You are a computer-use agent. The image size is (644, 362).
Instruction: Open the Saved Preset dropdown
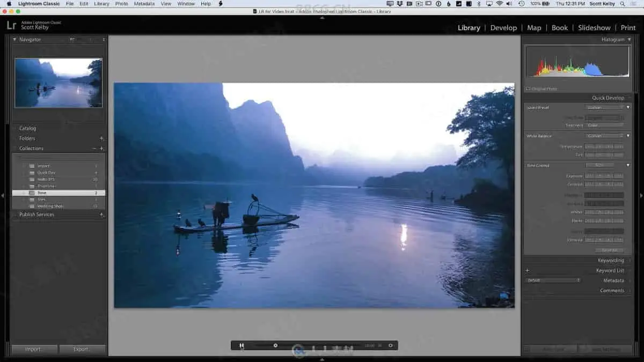click(x=605, y=107)
